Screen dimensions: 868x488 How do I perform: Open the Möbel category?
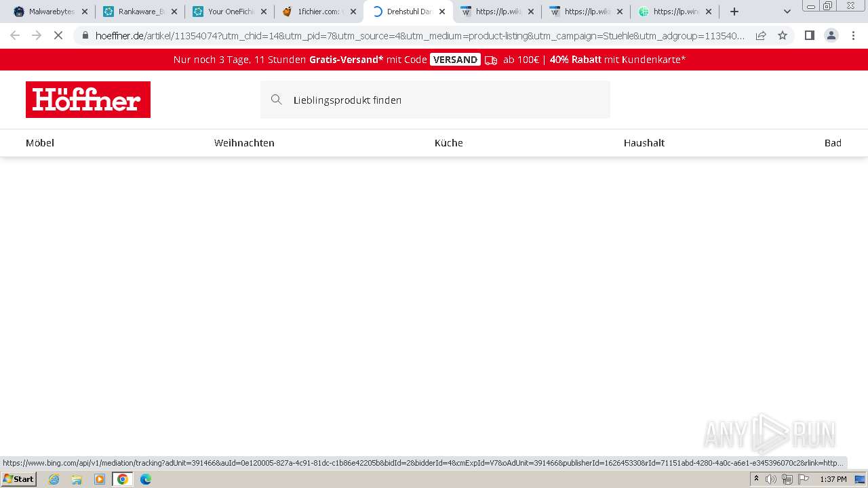point(40,143)
